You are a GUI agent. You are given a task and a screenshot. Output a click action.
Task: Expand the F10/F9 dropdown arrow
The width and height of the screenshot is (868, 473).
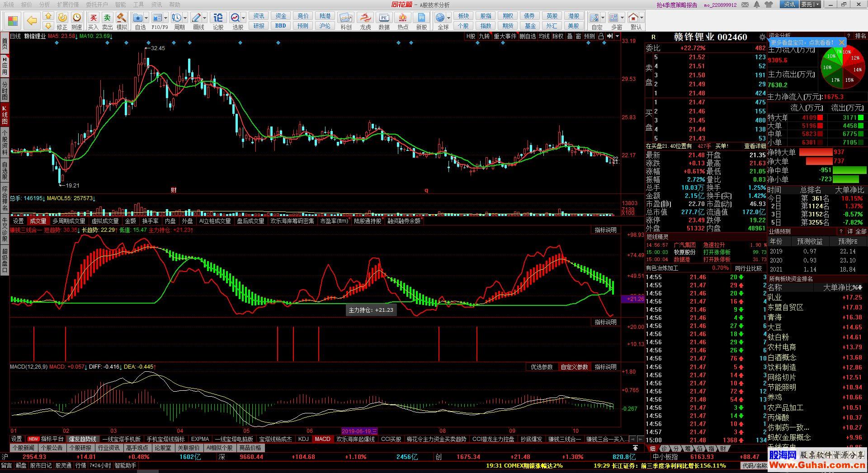[166, 18]
